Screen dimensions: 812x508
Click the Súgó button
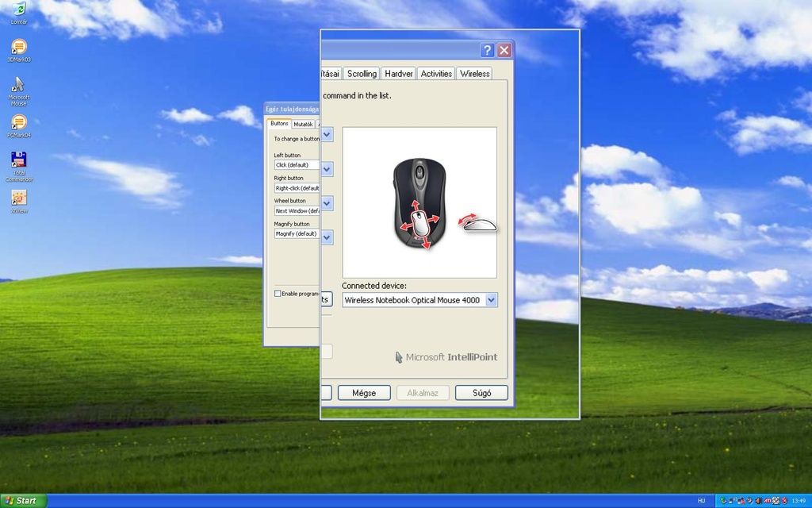(481, 393)
